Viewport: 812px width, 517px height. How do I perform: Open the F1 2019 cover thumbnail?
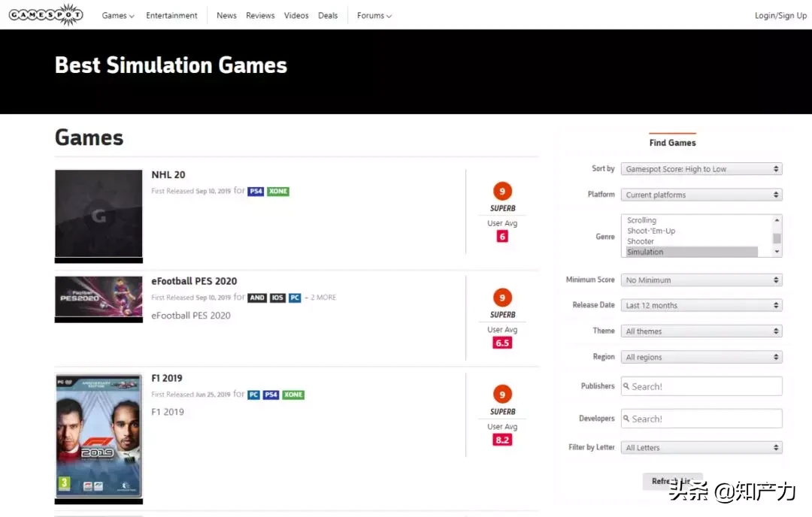[x=98, y=439]
